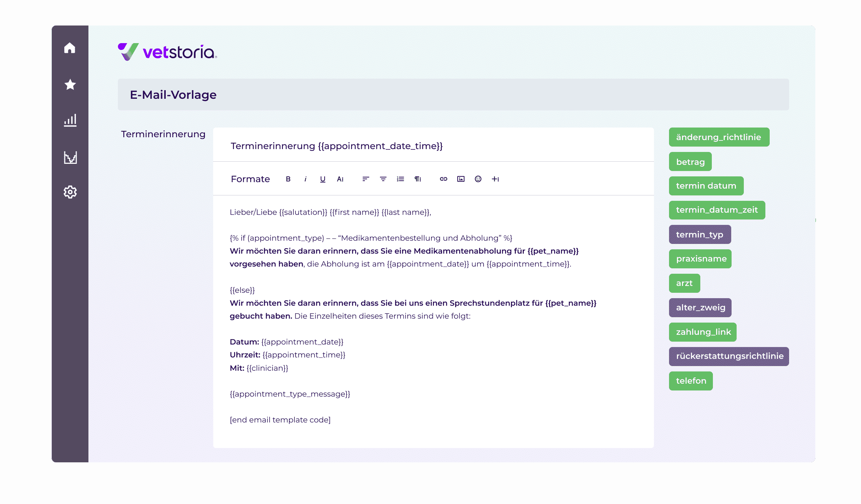861x504 pixels.
Task: Insert the betrag tag
Action: 690,162
